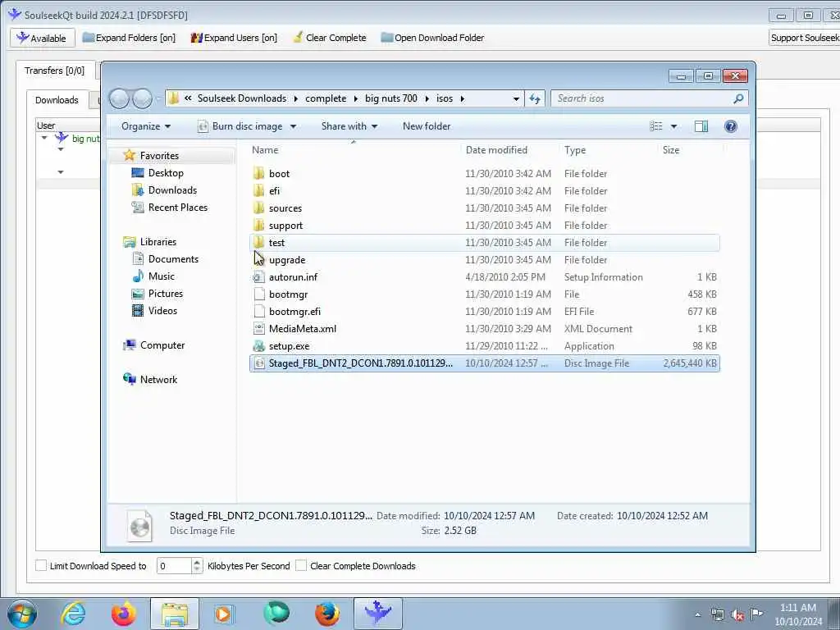Click the refresh button beside the address bar

click(x=535, y=98)
